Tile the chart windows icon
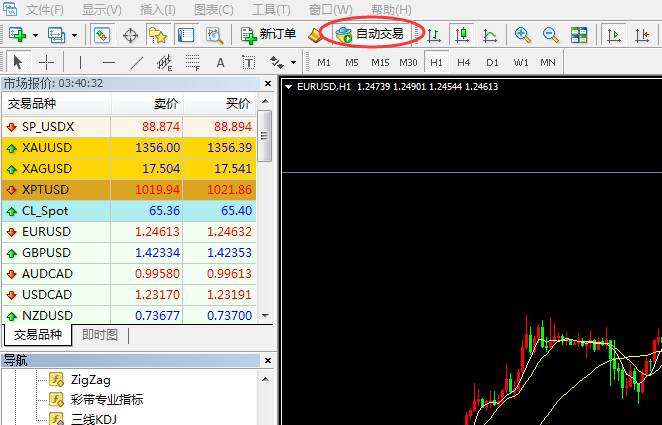The image size is (662, 425). click(579, 35)
